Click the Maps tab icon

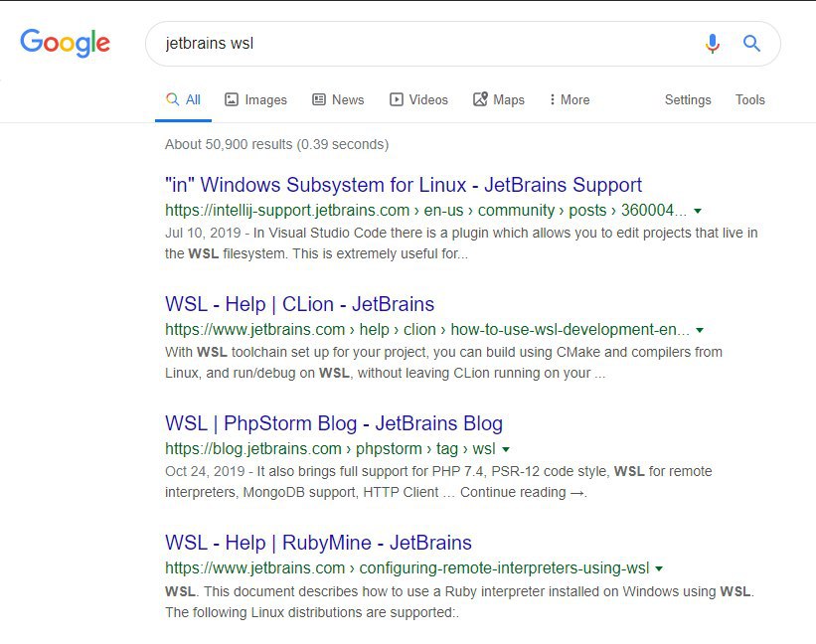[480, 98]
